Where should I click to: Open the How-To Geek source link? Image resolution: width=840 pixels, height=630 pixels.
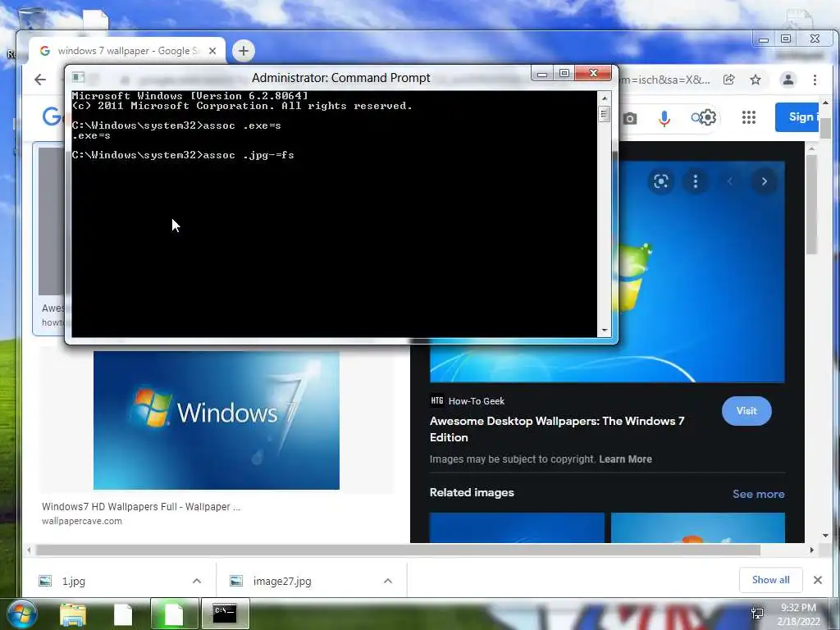[x=467, y=400]
